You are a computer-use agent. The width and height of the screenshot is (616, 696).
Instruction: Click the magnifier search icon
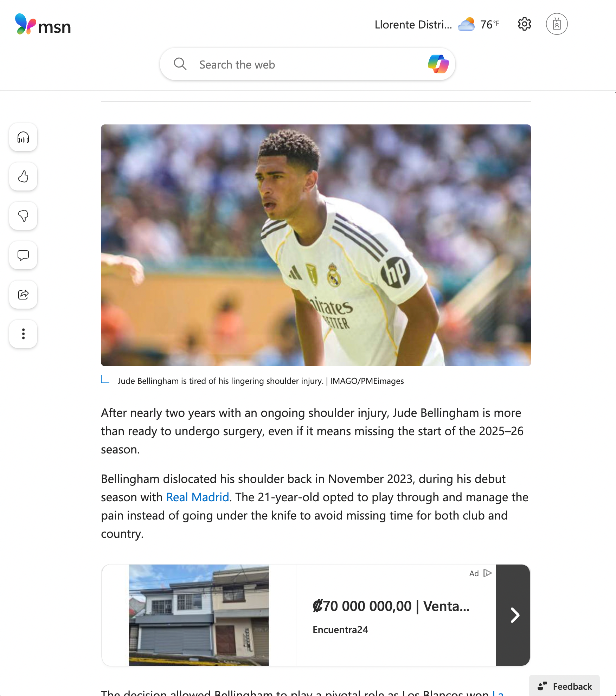pos(180,64)
